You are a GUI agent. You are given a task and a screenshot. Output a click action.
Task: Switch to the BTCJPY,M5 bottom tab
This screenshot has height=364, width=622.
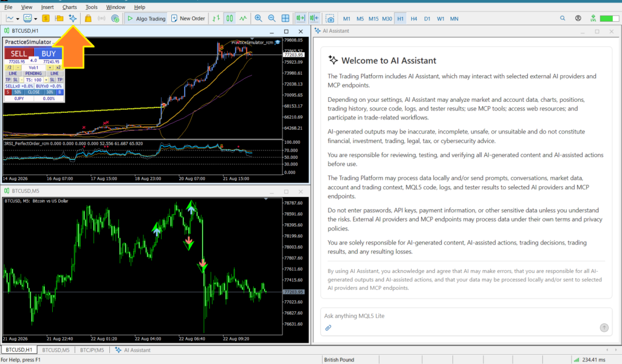tap(92, 350)
